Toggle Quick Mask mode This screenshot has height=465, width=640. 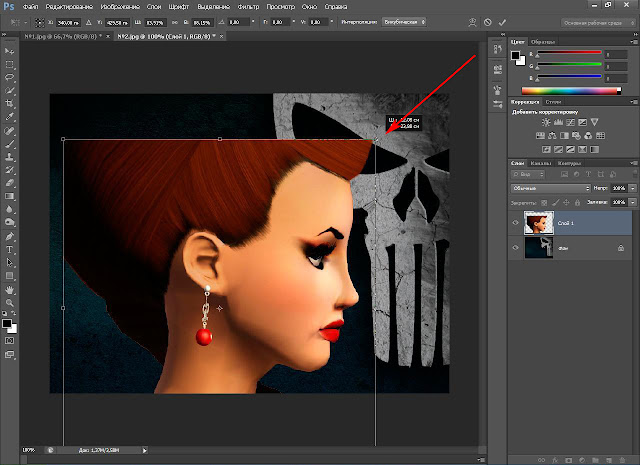(x=9, y=340)
